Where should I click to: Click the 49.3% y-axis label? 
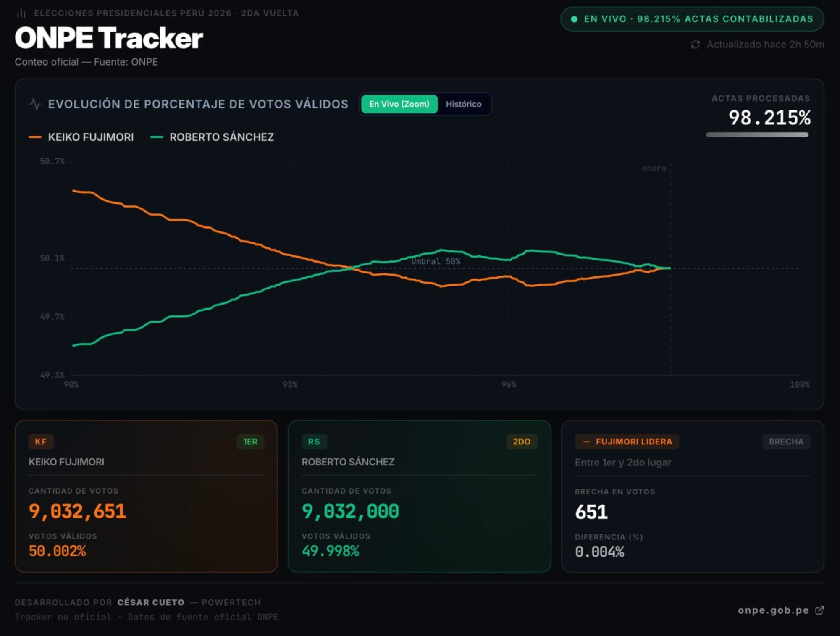coord(52,375)
